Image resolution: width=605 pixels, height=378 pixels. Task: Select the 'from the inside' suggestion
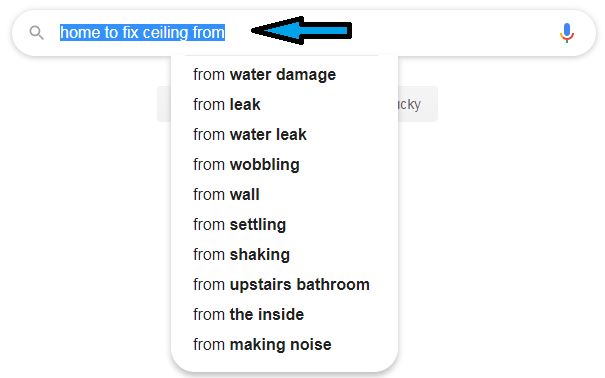click(x=284, y=315)
